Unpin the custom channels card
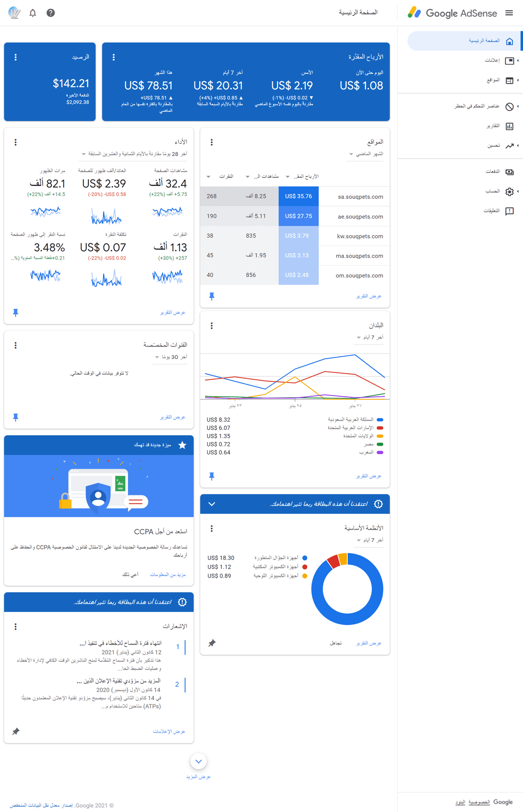This screenshot has height=812, width=523. click(16, 417)
